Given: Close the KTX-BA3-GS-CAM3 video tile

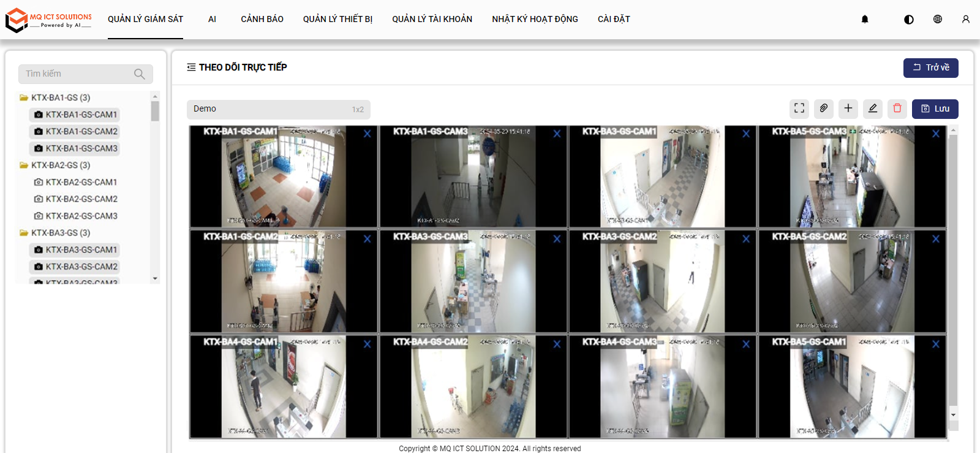Looking at the screenshot, I should [x=557, y=239].
